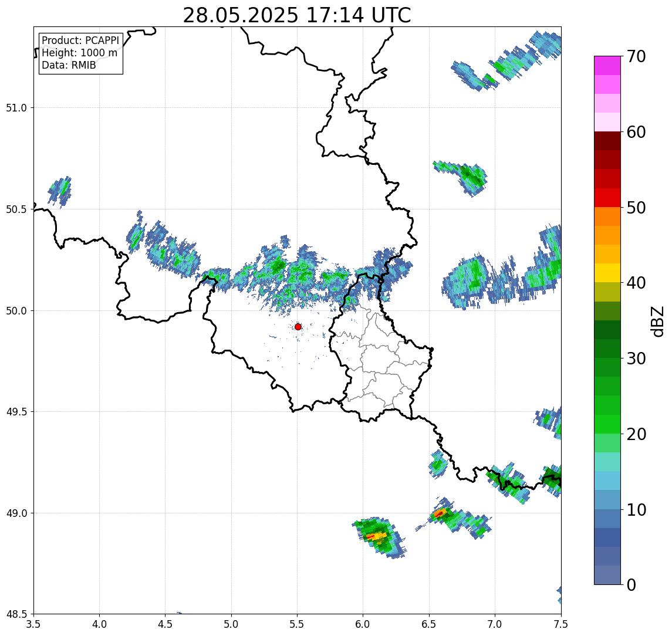The height and width of the screenshot is (636, 672).
Task: Click the "Data: RMIB" legend line
Action: coord(69,65)
